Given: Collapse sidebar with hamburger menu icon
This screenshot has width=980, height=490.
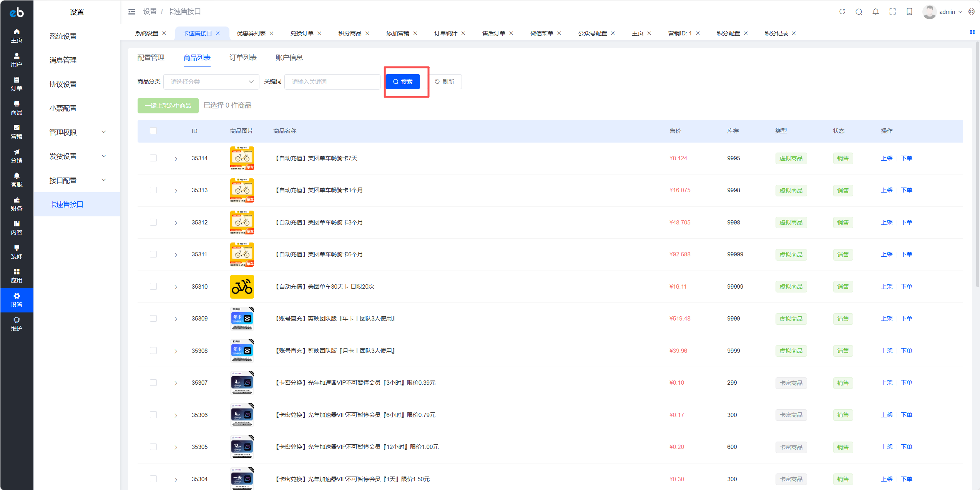Looking at the screenshot, I should point(132,12).
